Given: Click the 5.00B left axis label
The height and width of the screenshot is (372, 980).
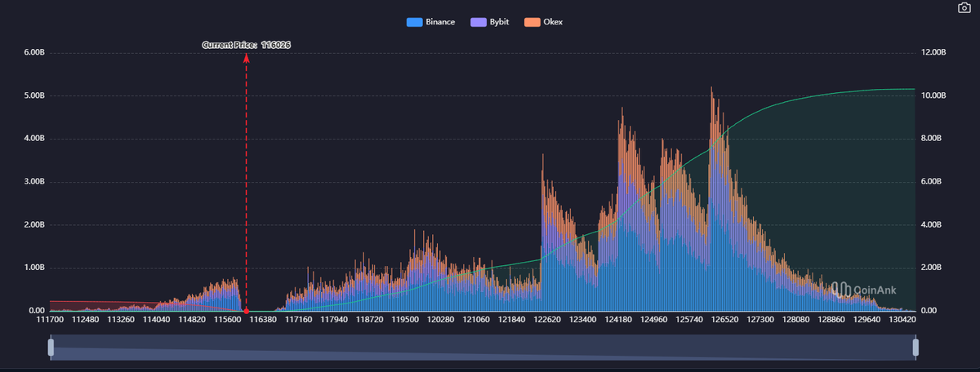Looking at the screenshot, I should 33,95.
